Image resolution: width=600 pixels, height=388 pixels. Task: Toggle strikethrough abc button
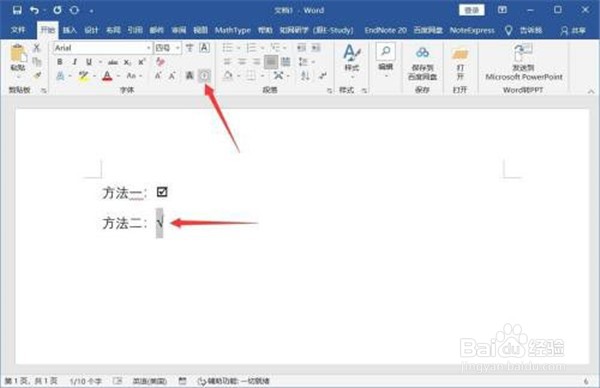[x=112, y=62]
